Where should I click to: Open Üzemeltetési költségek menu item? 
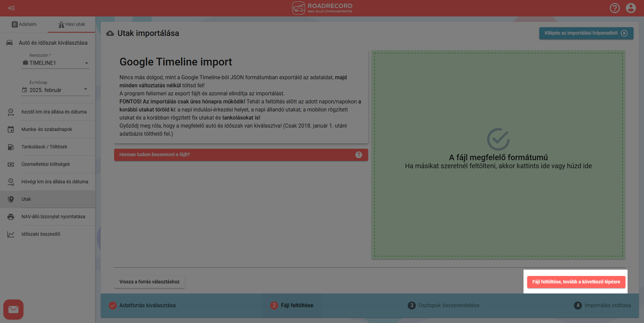(48, 164)
